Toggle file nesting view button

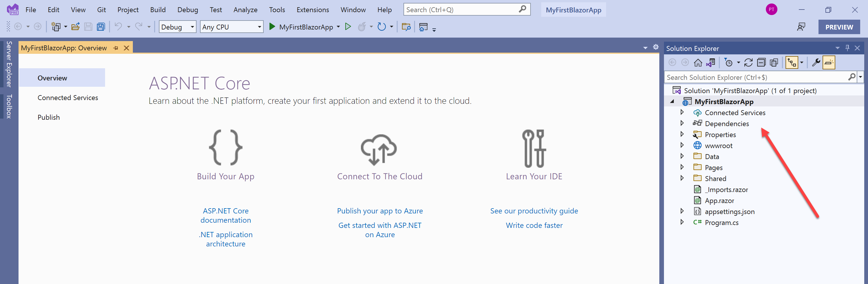click(792, 63)
